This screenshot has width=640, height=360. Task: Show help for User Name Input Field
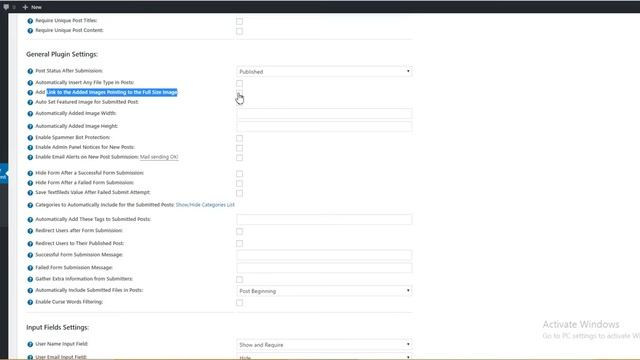coord(30,344)
